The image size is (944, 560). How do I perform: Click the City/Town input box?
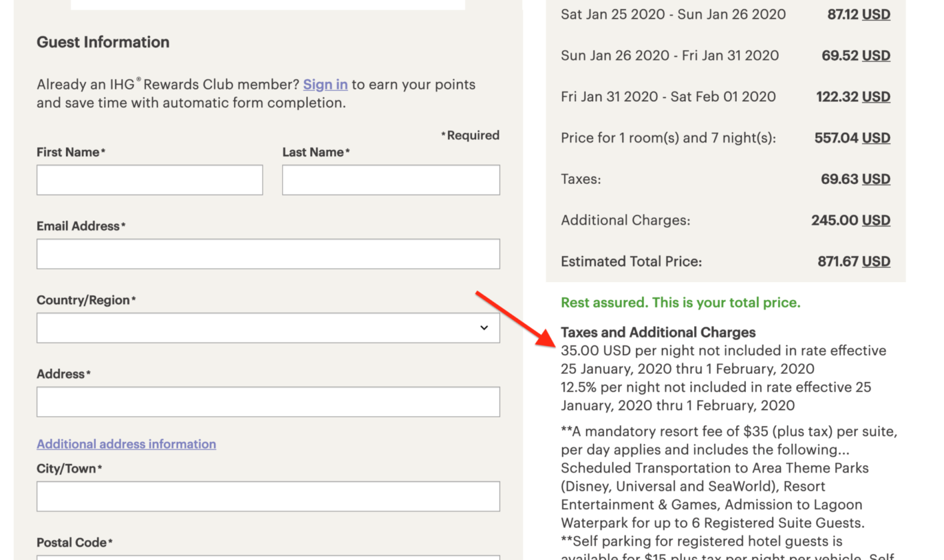[x=268, y=497]
